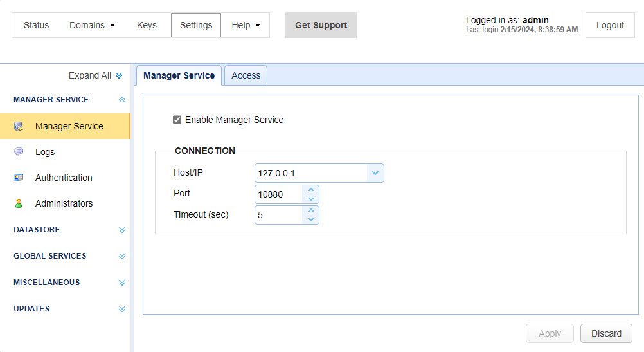The height and width of the screenshot is (352, 644).
Task: Click the Logs speech bubble icon
Action: [19, 152]
